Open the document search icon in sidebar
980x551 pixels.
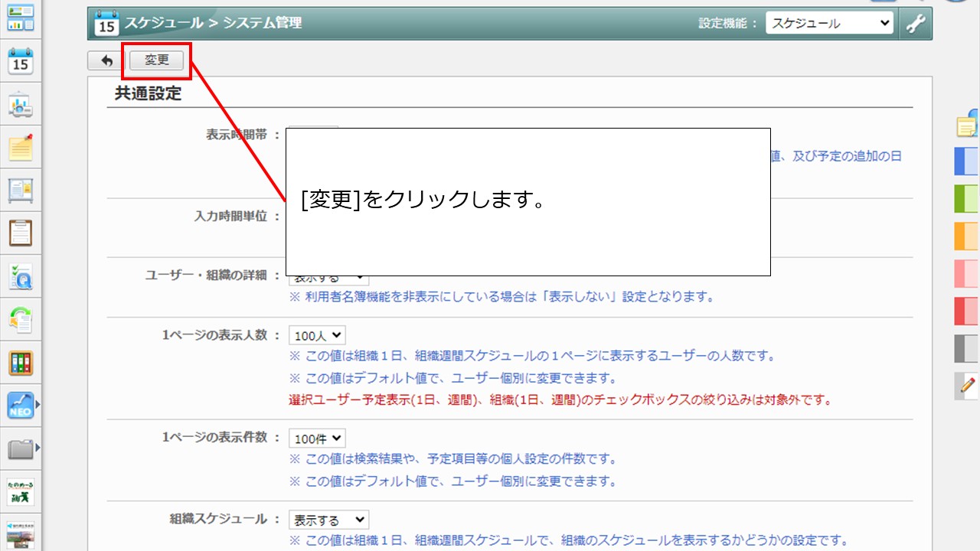point(21,277)
